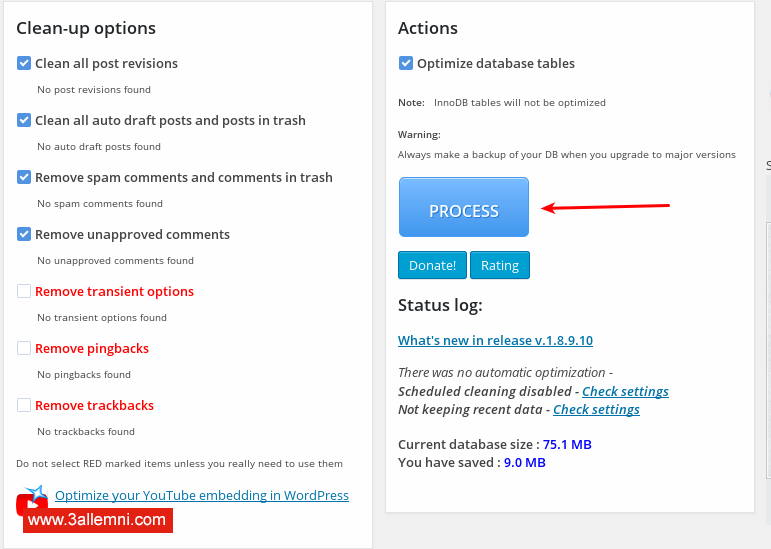
Task: Toggle Clean all auto draft posts checkbox
Action: [x=25, y=120]
